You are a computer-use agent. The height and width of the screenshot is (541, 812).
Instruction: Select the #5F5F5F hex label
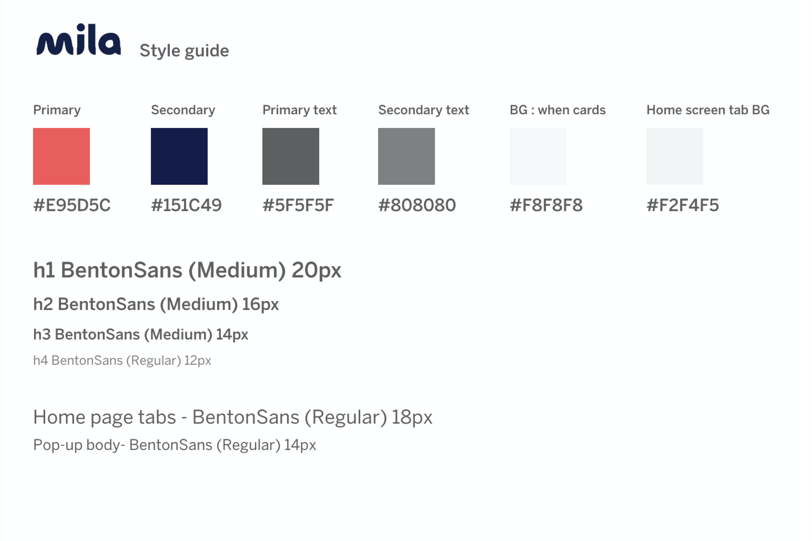point(298,206)
